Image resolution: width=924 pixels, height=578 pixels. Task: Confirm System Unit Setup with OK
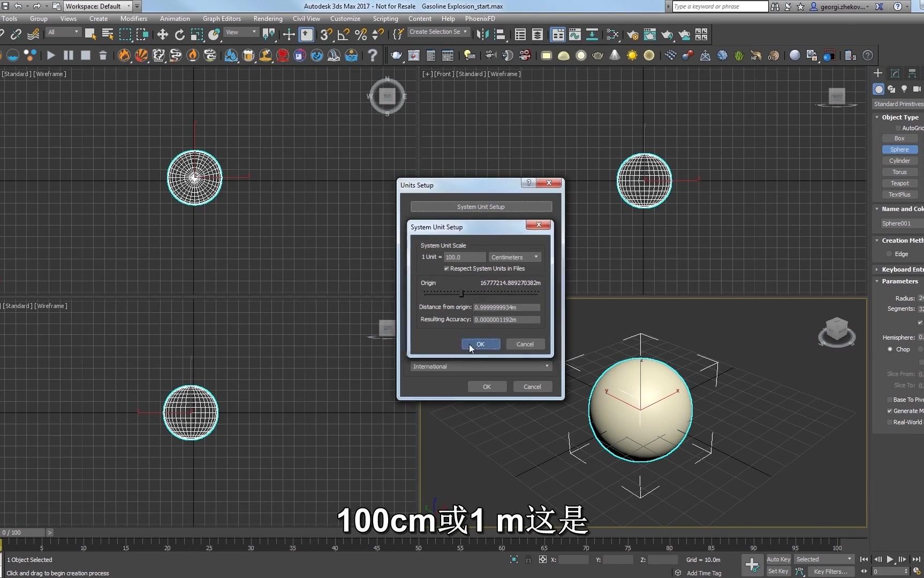click(x=480, y=344)
